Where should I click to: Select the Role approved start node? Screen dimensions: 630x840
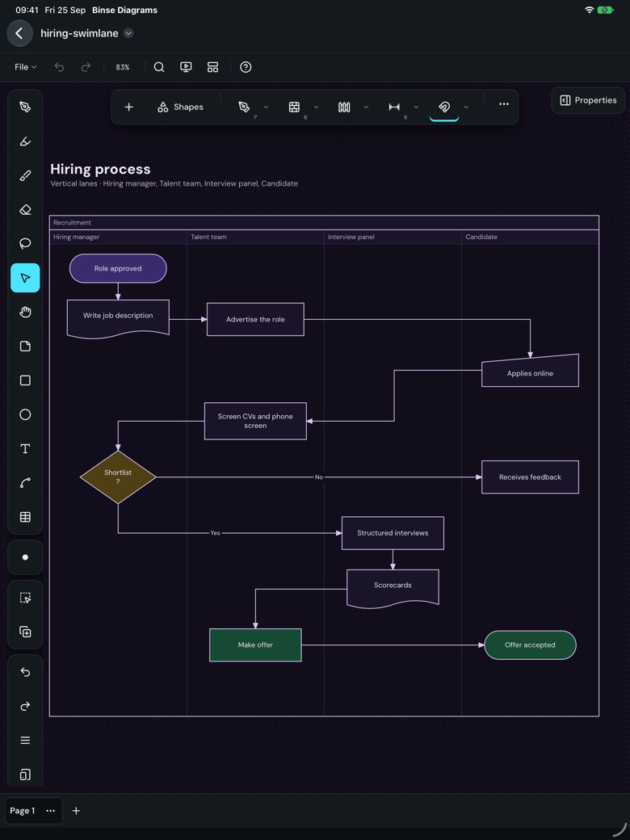pyautogui.click(x=118, y=268)
